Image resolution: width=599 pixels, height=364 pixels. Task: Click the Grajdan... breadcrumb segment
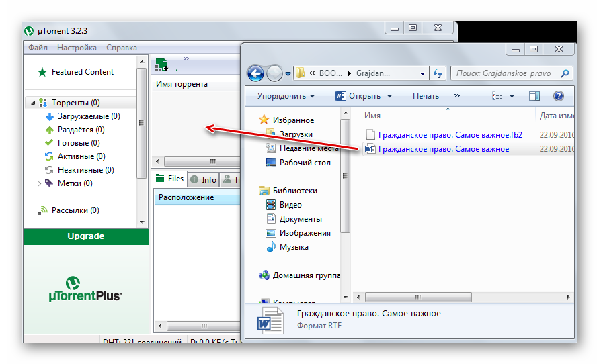pos(373,73)
